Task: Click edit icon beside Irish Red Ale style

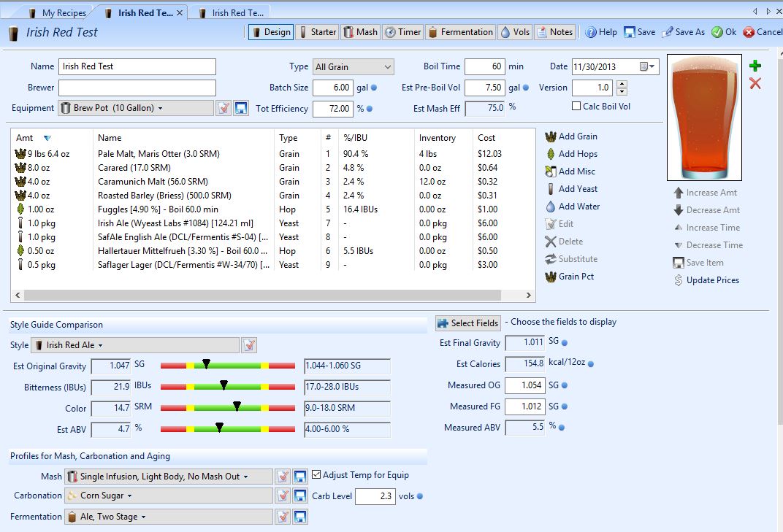Action: pyautogui.click(x=249, y=345)
